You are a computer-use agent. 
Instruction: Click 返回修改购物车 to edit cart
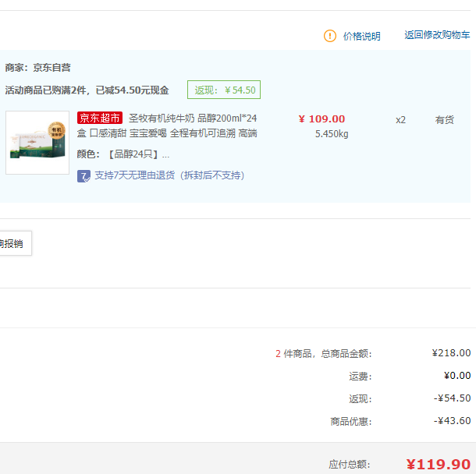click(x=437, y=35)
